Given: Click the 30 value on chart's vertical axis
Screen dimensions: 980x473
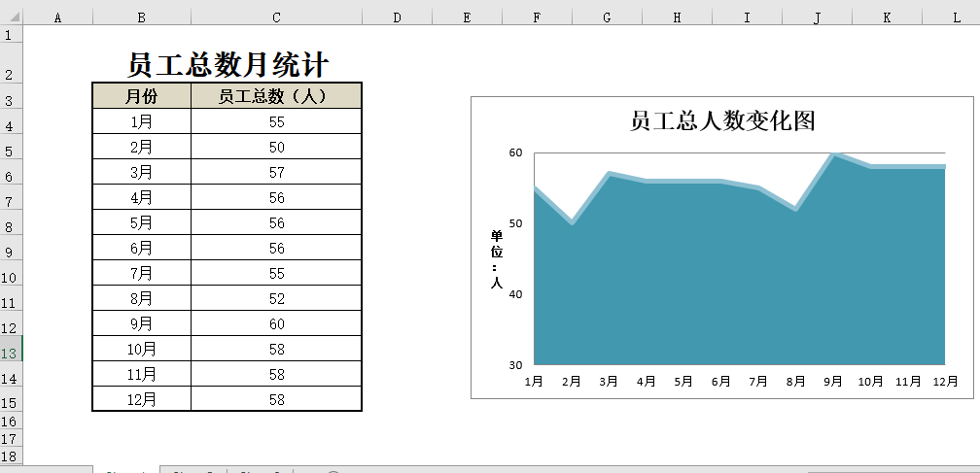Looking at the screenshot, I should (x=515, y=365).
